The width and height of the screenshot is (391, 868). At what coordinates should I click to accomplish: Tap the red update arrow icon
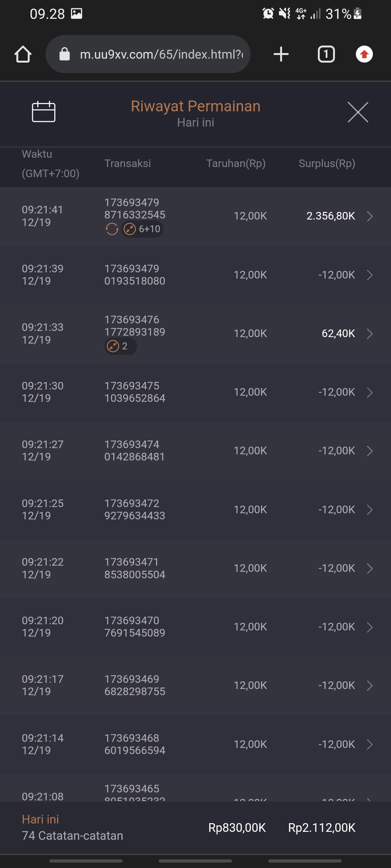click(x=364, y=54)
